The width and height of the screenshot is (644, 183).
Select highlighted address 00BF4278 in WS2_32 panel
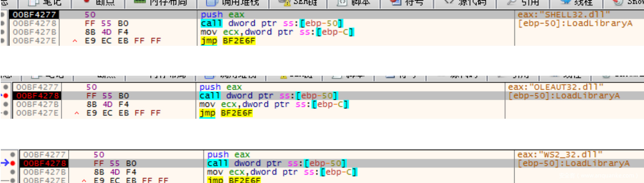pyautogui.click(x=44, y=163)
